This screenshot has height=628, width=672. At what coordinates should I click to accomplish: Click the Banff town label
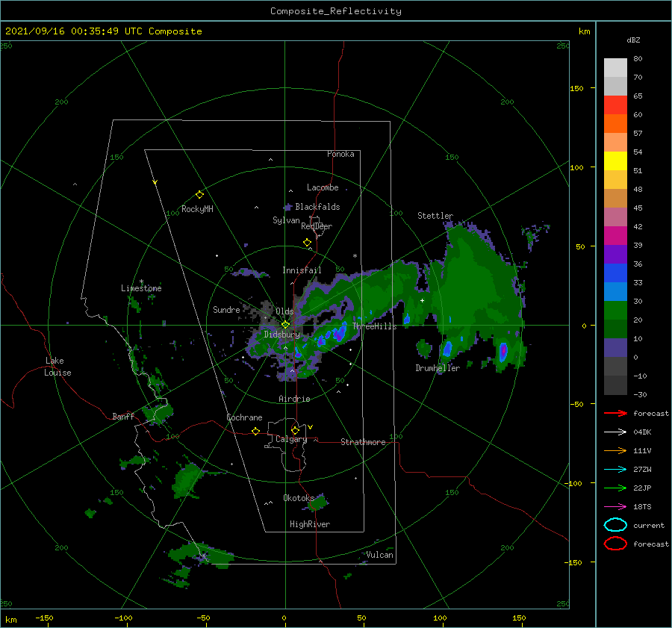coord(123,417)
